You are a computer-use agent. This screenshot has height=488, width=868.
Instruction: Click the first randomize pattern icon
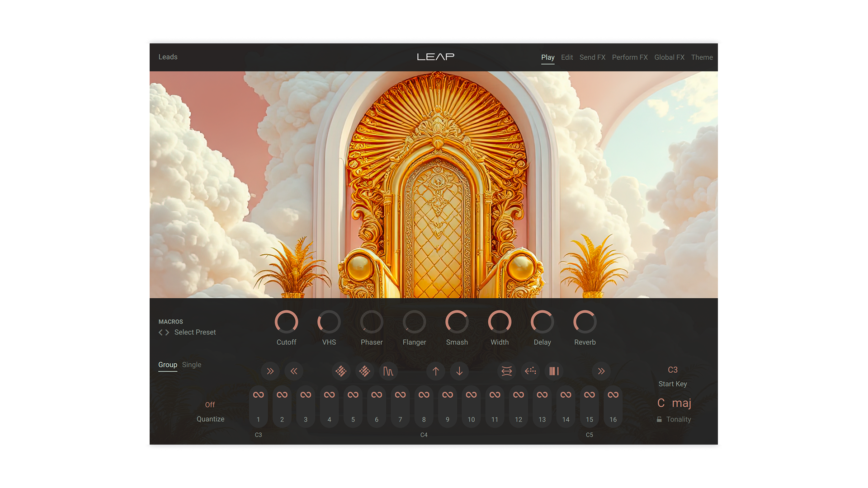[341, 371]
